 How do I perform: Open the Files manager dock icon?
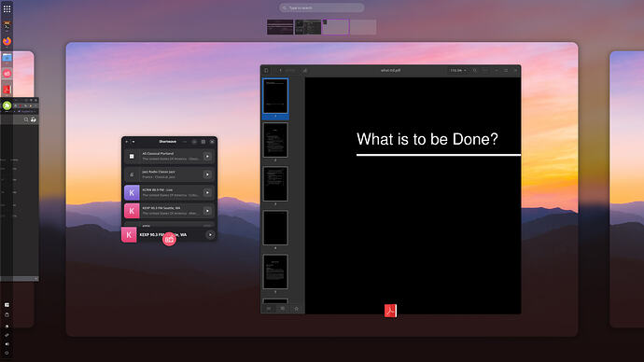coord(7,58)
